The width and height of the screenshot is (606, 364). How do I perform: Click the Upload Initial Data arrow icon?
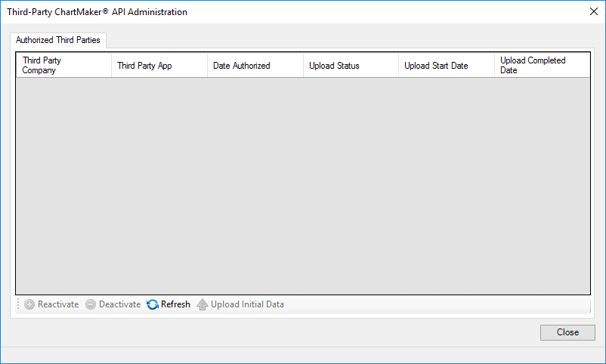(203, 304)
